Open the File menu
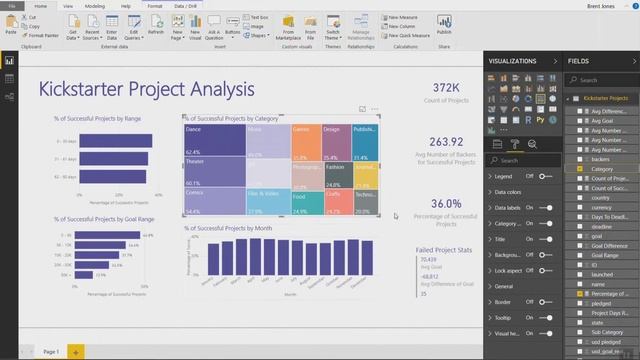Image resolution: width=640 pixels, height=360 pixels. pos(12,6)
